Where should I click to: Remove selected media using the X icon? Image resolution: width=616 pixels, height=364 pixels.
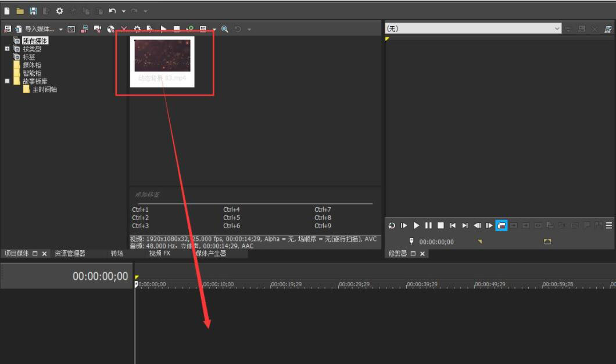click(124, 28)
